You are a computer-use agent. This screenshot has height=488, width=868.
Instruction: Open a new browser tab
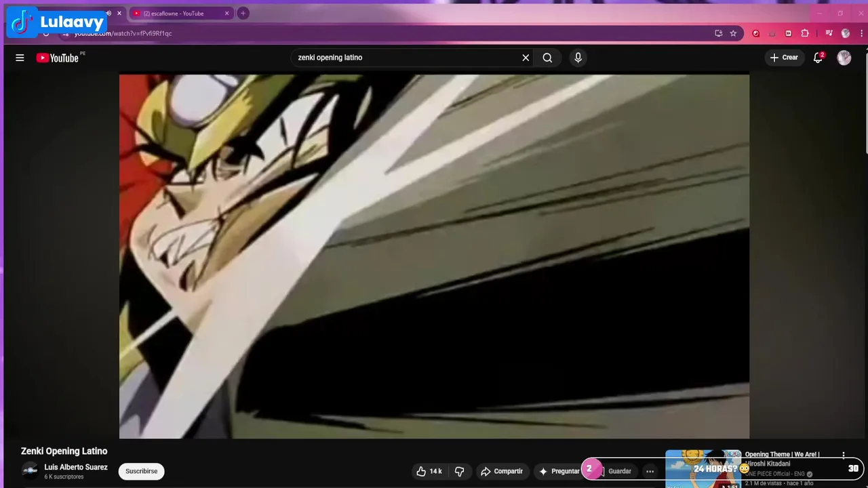243,13
